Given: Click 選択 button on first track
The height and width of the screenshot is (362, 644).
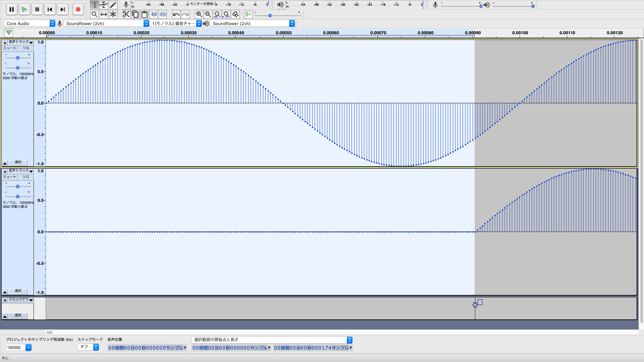Looking at the screenshot, I should pyautogui.click(x=18, y=162).
